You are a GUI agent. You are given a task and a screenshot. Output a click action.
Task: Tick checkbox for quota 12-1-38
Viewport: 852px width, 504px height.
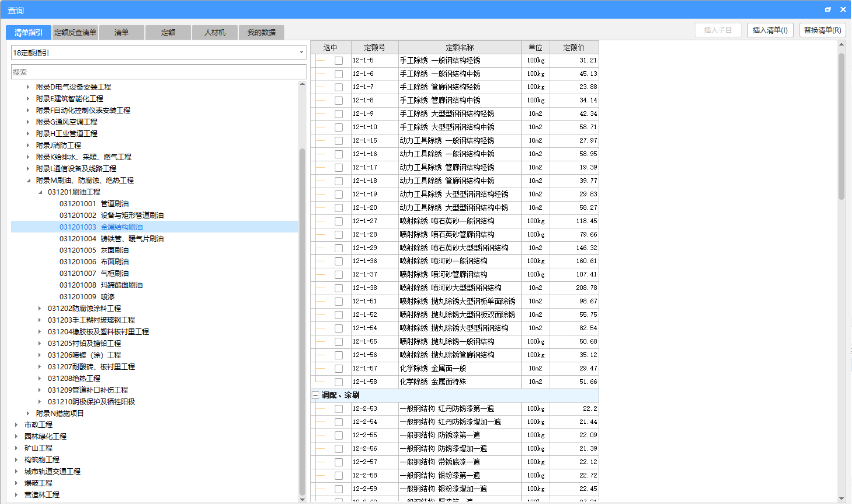[339, 288]
